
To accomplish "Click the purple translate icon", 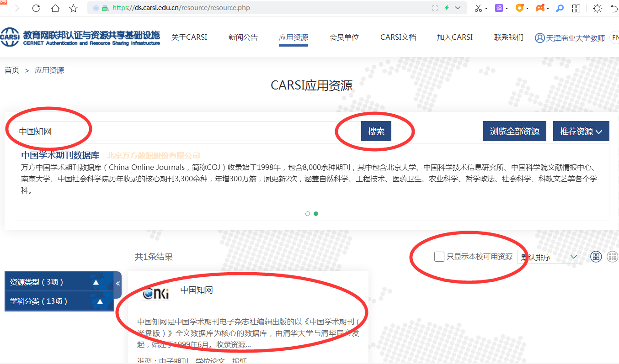I will click(499, 8).
